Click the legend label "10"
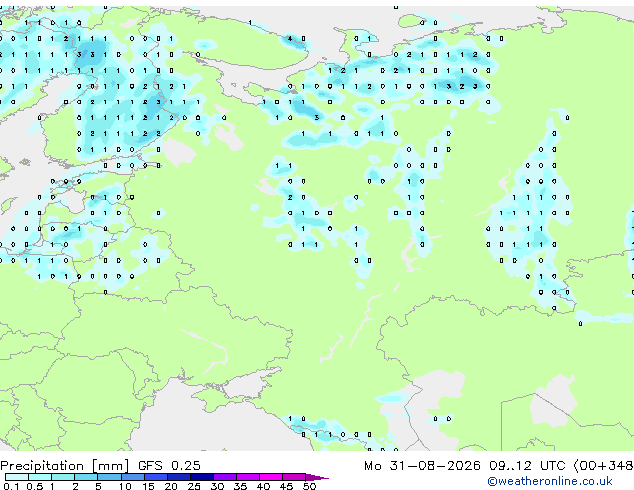 pos(125,486)
